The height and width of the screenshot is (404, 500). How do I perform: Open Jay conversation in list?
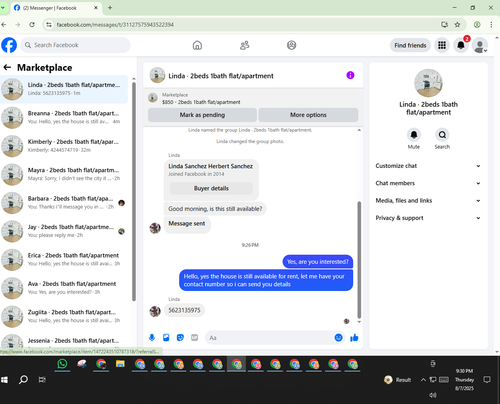click(x=64, y=231)
